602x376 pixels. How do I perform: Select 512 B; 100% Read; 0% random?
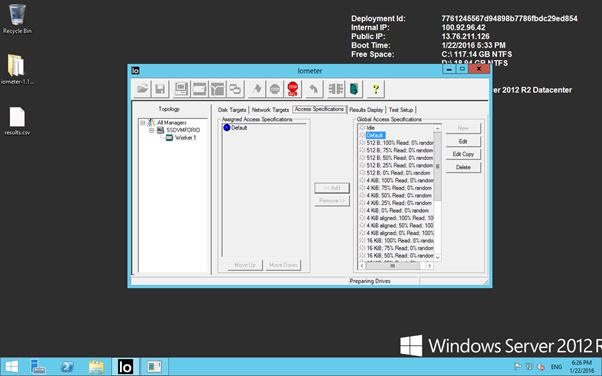pos(400,143)
